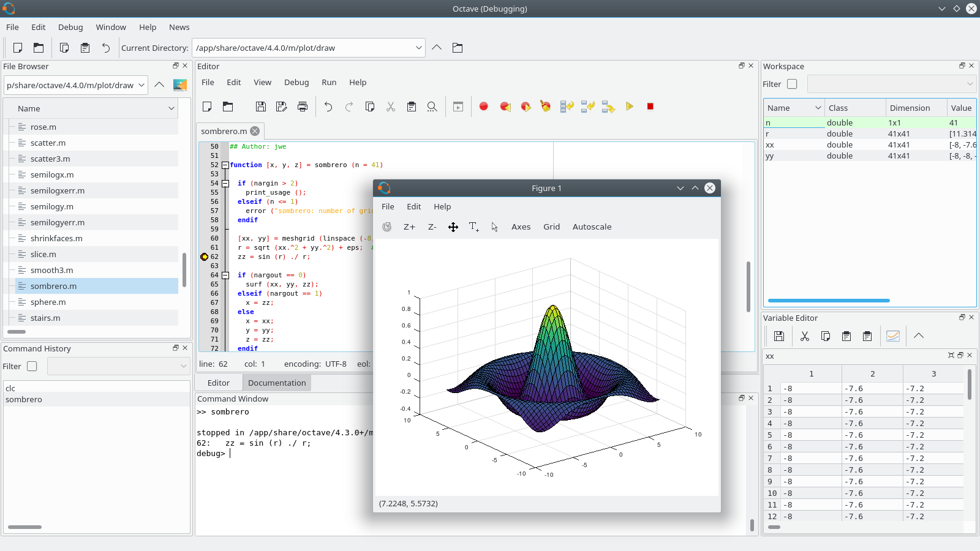Open the Find and Replace search icon
The width and height of the screenshot is (980, 551).
pyautogui.click(x=432, y=106)
